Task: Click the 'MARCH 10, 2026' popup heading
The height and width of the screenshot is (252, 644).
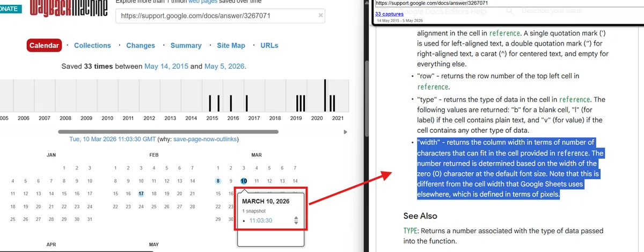Action: (x=266, y=201)
